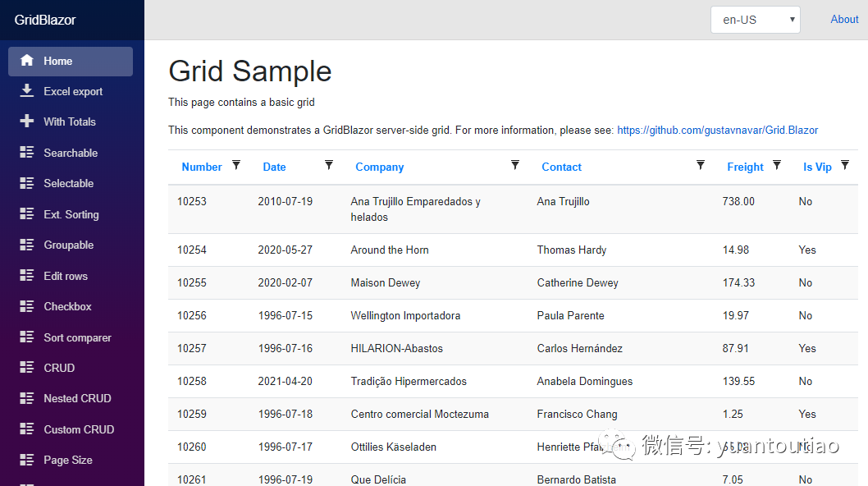Screen dimensions: 868x486
Task: Click the About link
Action: click(844, 20)
